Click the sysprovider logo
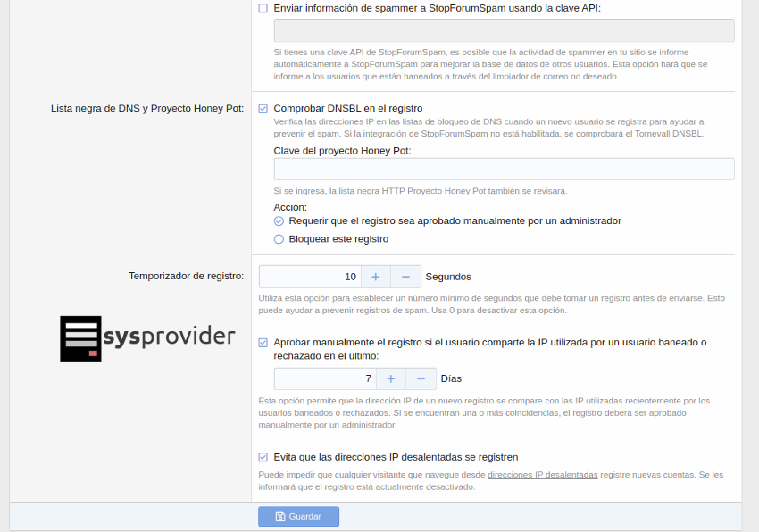The image size is (759, 532). point(147,337)
